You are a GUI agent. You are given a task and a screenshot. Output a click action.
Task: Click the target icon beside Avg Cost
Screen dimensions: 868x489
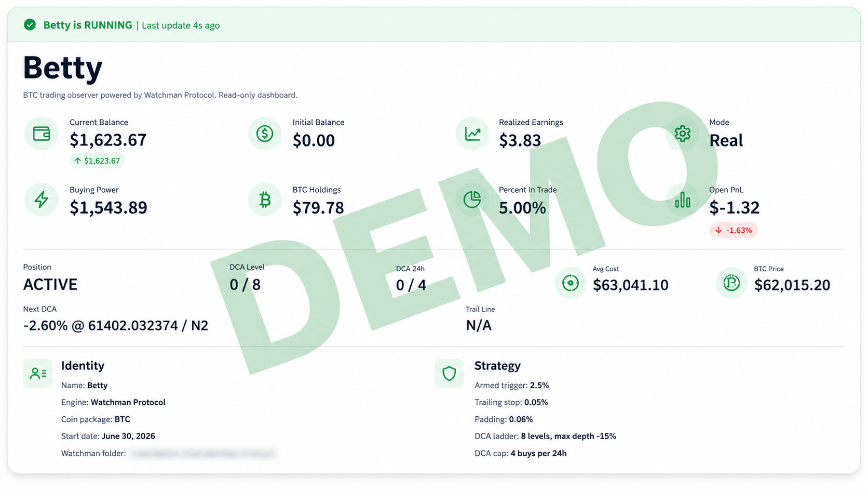tap(571, 283)
